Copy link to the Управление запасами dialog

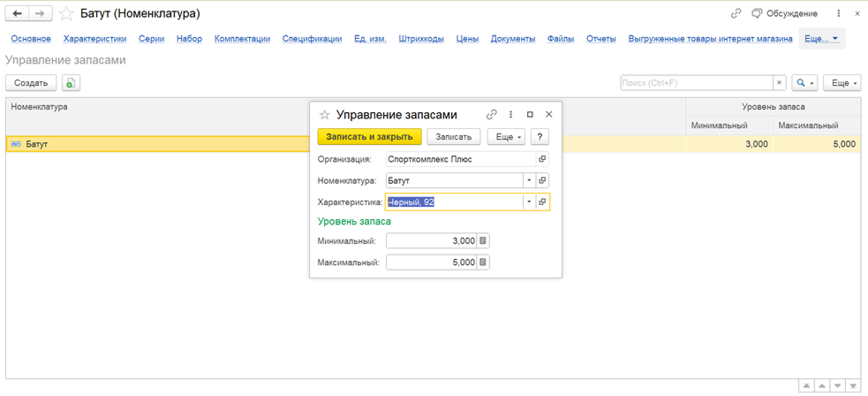click(491, 115)
